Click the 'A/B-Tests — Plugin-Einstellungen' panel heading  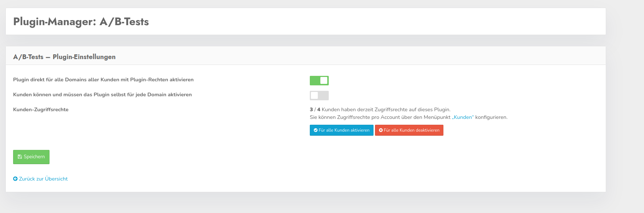pyautogui.click(x=64, y=57)
